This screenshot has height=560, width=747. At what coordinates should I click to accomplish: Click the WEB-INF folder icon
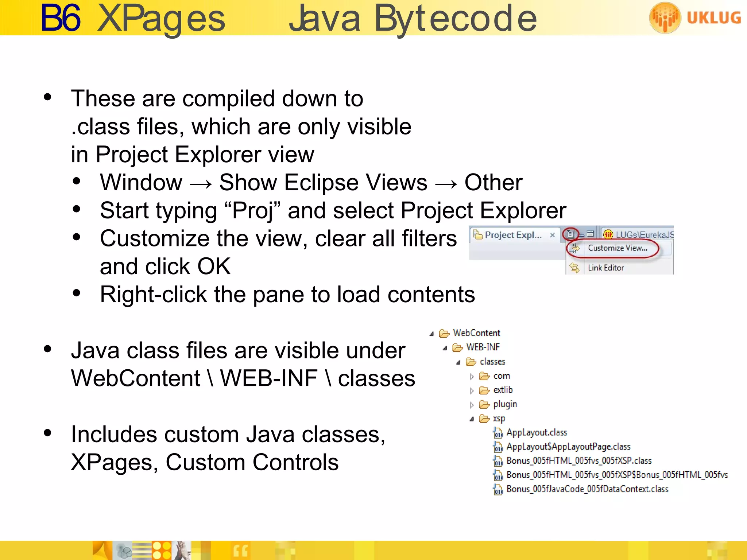coord(457,348)
